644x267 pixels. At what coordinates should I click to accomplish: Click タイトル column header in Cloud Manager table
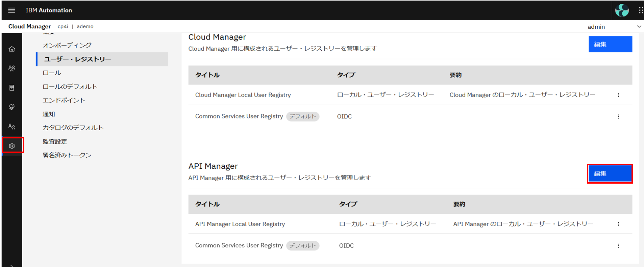click(207, 75)
